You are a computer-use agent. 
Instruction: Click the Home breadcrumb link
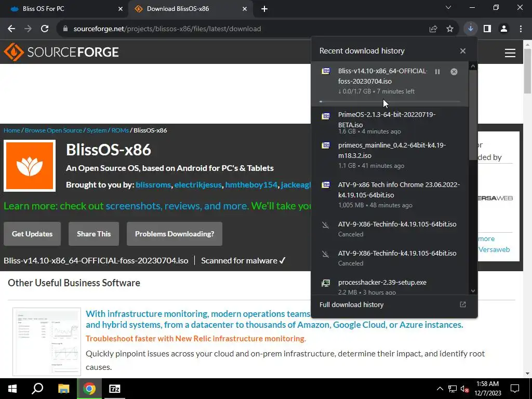(12, 130)
